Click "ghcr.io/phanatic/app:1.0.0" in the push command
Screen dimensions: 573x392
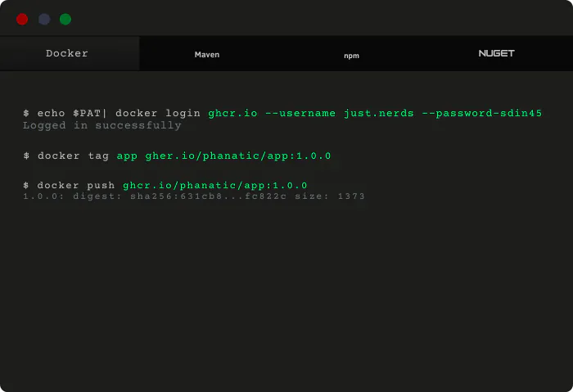(x=214, y=186)
